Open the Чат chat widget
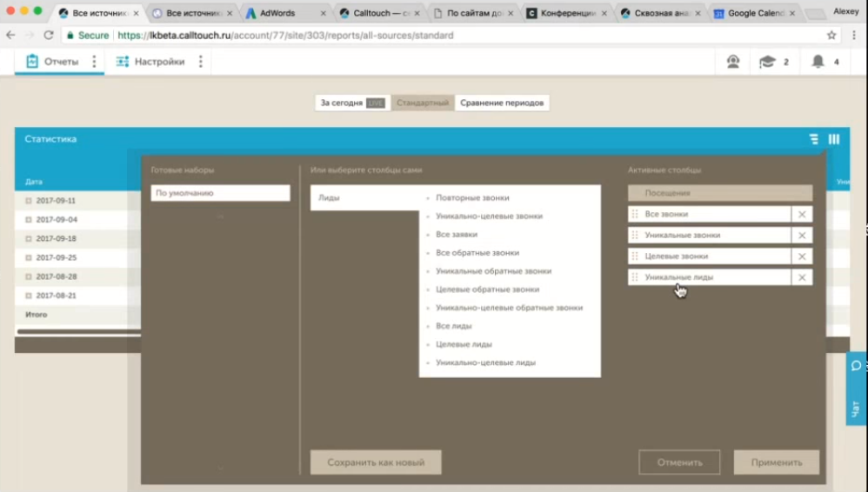 (x=857, y=389)
